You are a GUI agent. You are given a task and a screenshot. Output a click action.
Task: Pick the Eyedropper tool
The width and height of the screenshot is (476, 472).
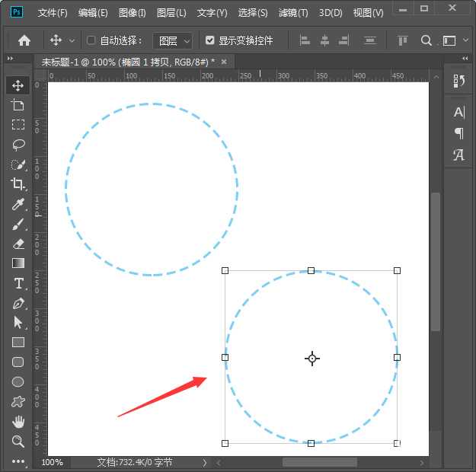coord(18,203)
